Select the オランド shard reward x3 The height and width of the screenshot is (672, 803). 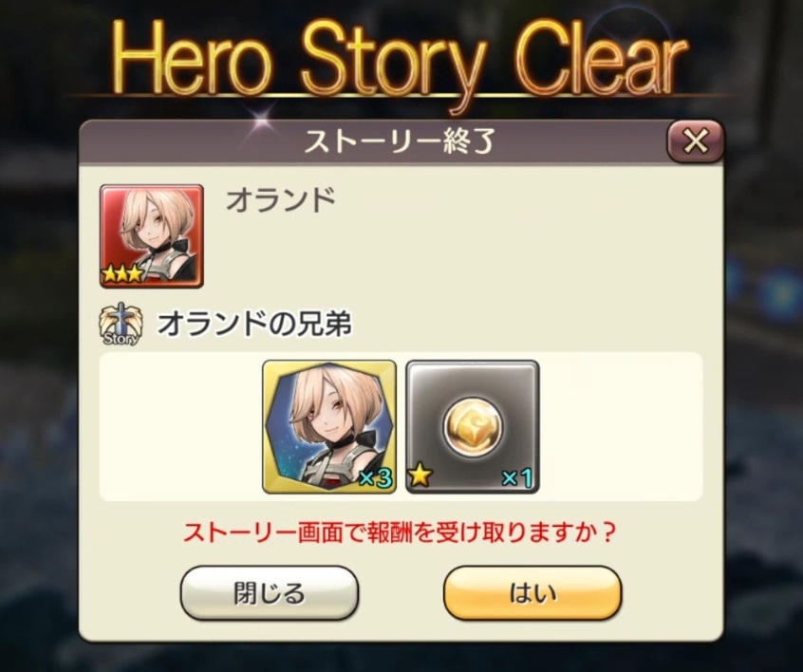point(329,427)
